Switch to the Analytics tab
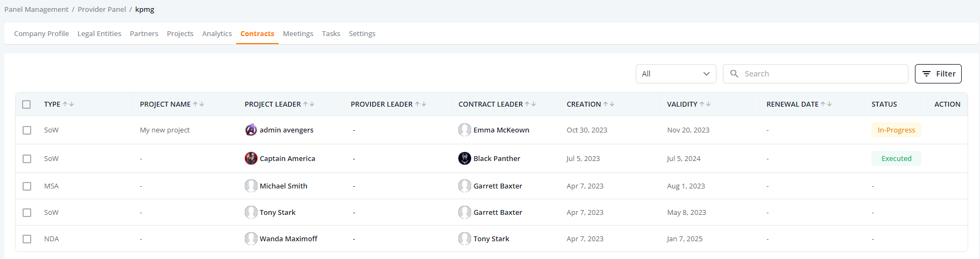Screen dimensions: 980x259 tap(217, 33)
